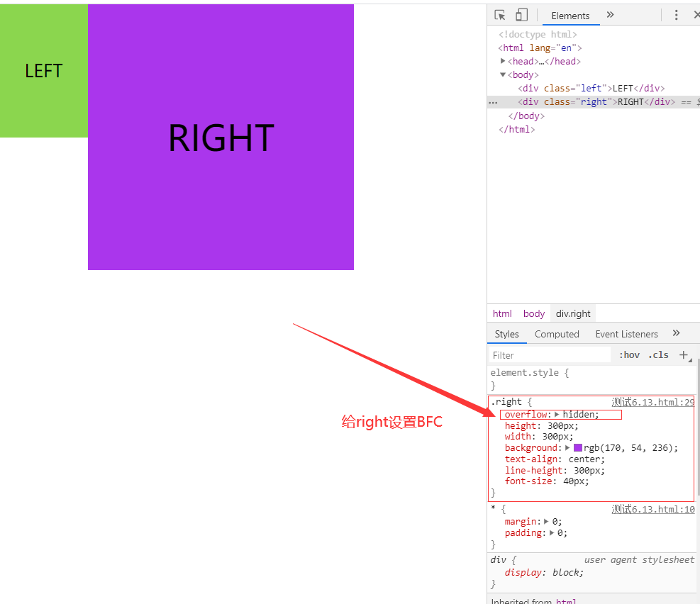Screen dimensions: 700x604
Task: Click the green LEFT box on page
Action: (x=44, y=70)
